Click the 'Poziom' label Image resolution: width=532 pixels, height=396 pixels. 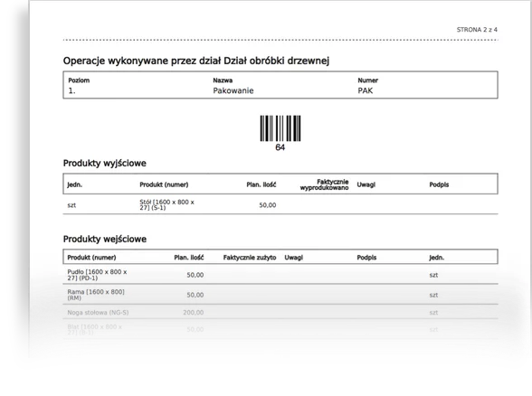point(79,80)
